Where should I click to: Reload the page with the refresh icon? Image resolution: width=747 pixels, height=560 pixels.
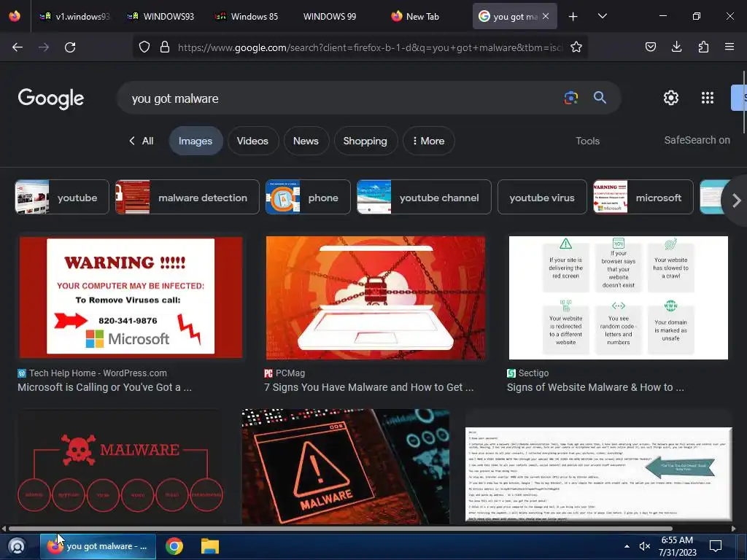click(70, 47)
